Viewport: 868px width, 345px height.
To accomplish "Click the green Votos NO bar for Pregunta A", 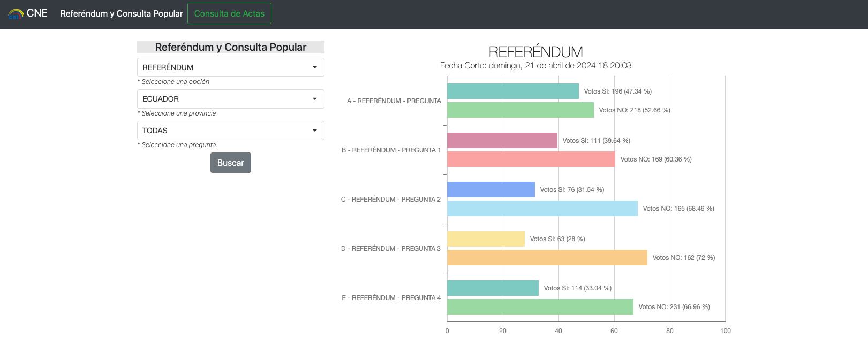I will pyautogui.click(x=520, y=110).
